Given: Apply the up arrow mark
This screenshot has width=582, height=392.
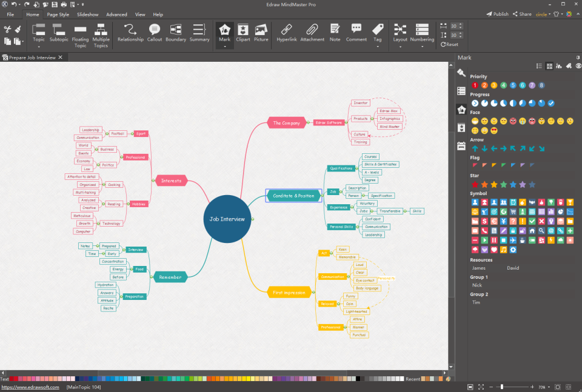Looking at the screenshot, I should click(x=475, y=148).
